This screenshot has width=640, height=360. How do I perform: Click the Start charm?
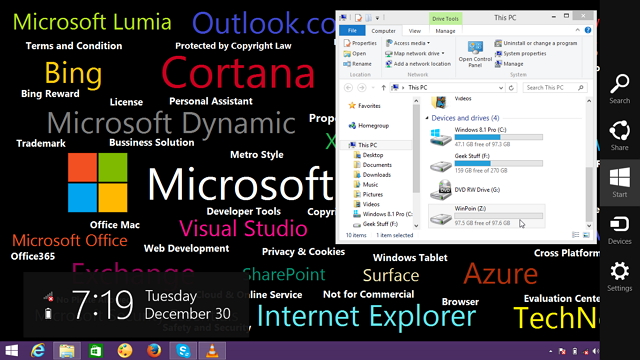tap(619, 182)
